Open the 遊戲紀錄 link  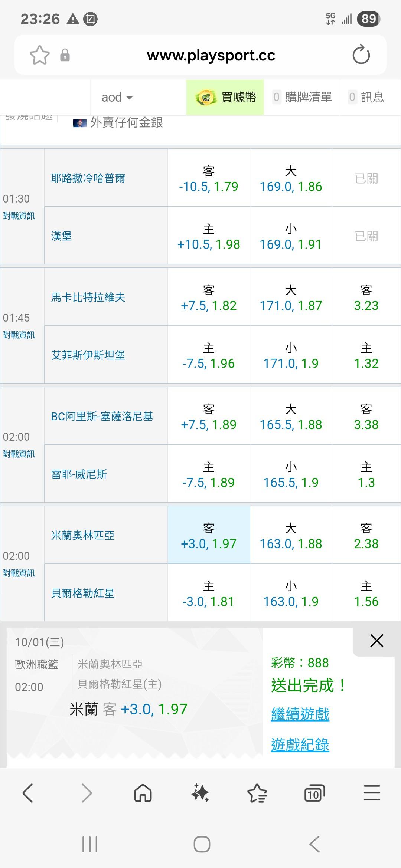[300, 744]
